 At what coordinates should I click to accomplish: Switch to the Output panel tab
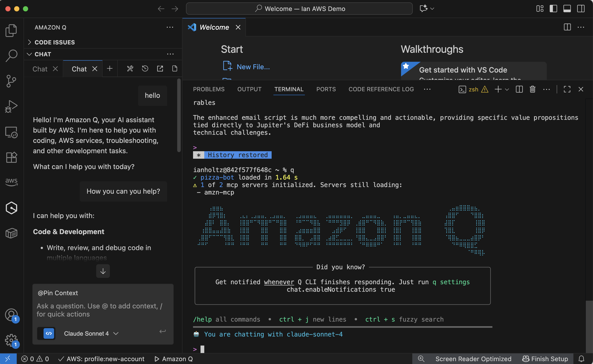click(x=249, y=89)
